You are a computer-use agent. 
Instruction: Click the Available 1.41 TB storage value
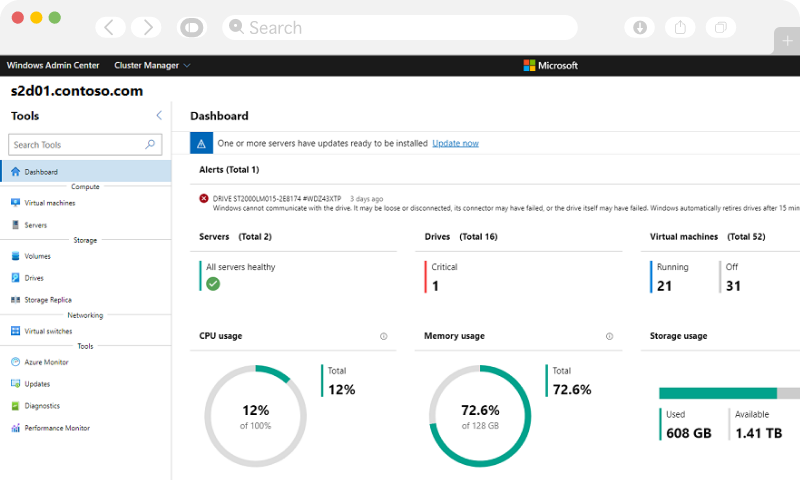pos(759,433)
